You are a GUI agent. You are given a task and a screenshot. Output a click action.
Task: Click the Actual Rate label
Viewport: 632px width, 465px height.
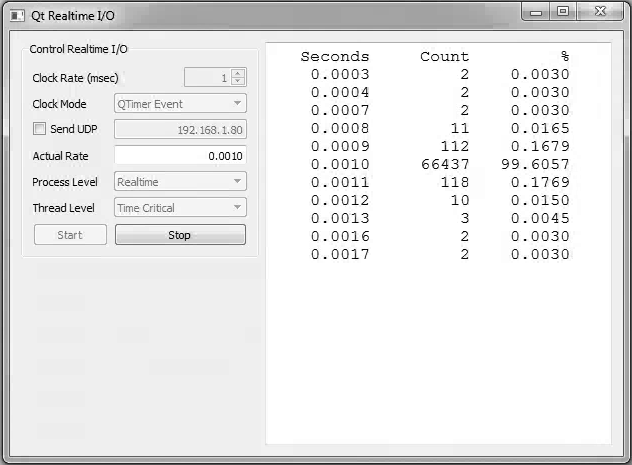click(x=60, y=156)
